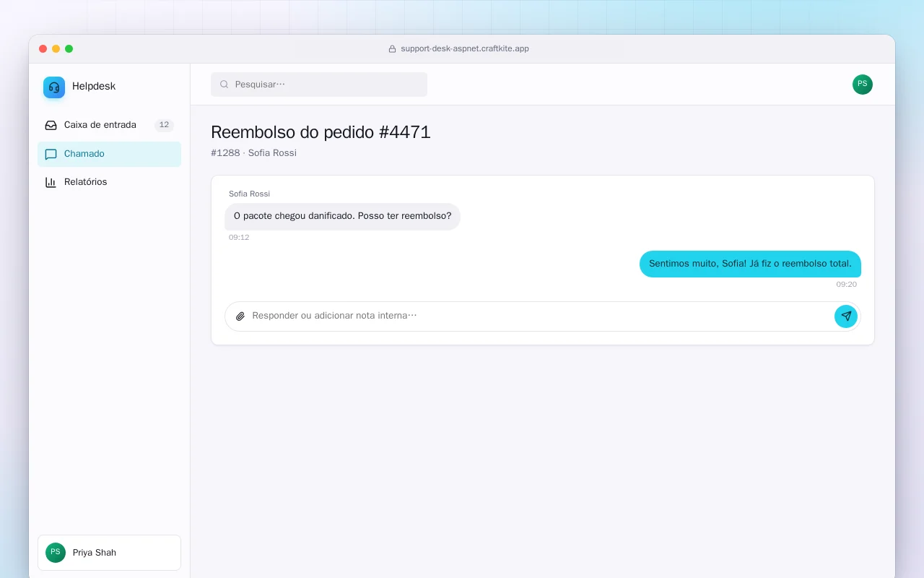Go to Relatórios
This screenshot has height=578, width=924.
pyautogui.click(x=109, y=182)
